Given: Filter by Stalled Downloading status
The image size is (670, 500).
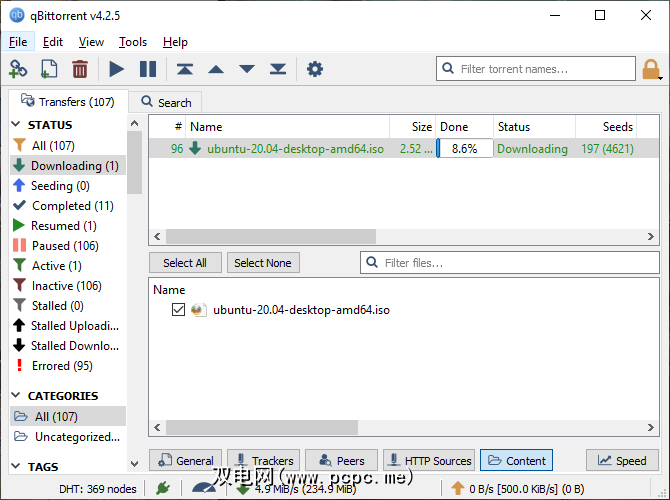Looking at the screenshot, I should 68,345.
